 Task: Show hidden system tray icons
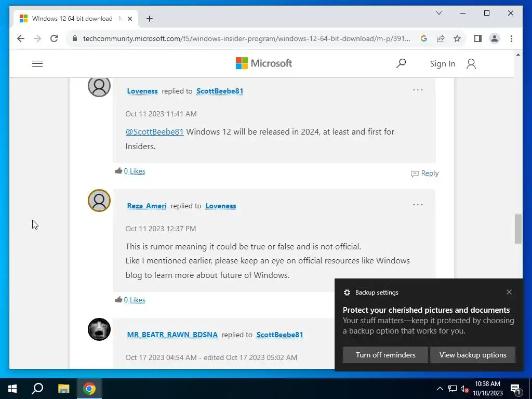[x=440, y=389]
